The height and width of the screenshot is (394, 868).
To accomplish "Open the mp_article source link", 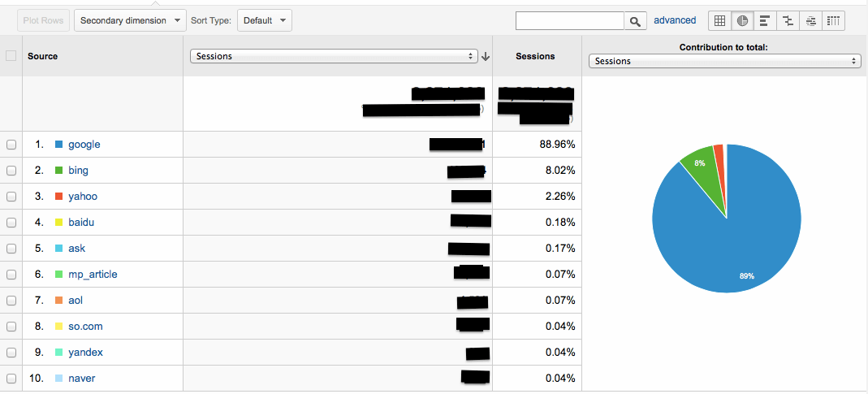I will pos(93,275).
